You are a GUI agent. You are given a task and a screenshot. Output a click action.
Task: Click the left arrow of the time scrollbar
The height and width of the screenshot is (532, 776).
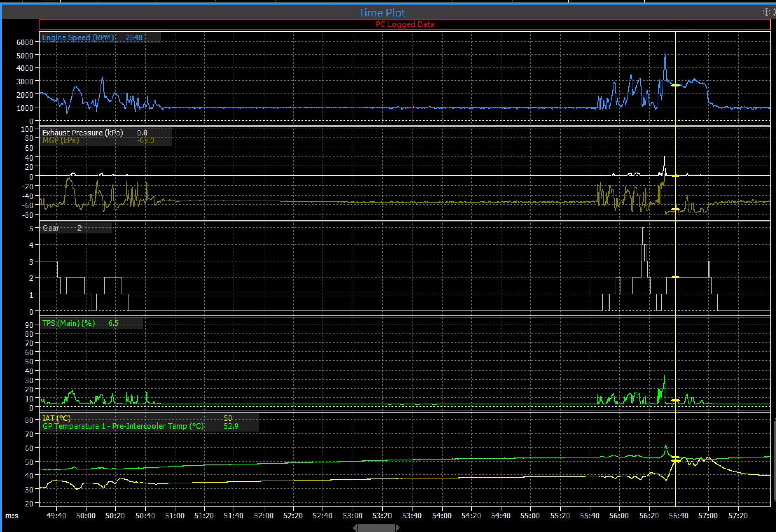click(355, 527)
